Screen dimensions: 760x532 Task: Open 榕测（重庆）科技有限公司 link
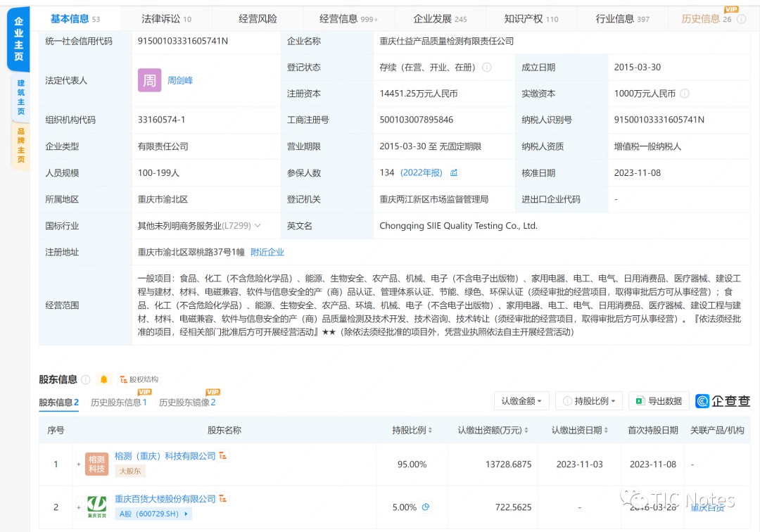point(165,456)
